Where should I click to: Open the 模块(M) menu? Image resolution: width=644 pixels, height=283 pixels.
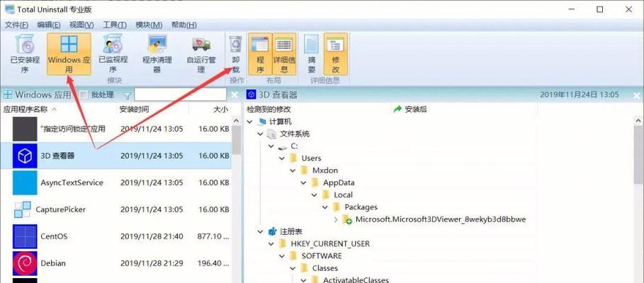click(149, 25)
